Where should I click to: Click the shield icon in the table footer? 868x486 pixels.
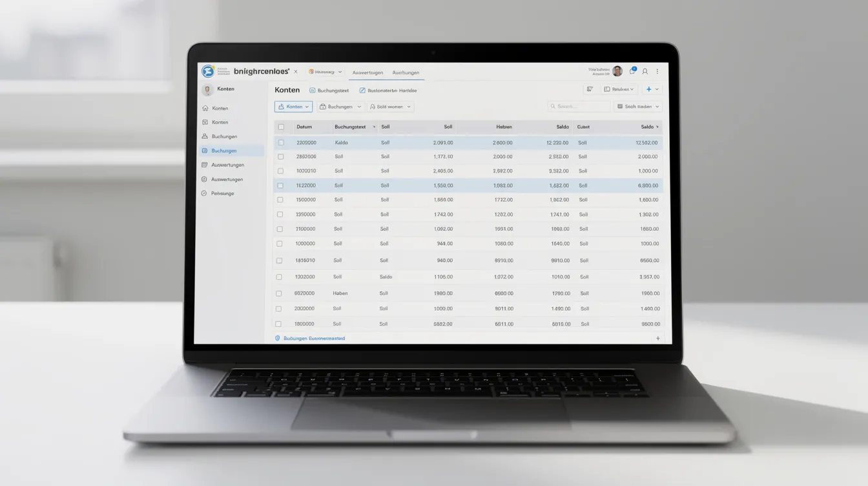[278, 338]
